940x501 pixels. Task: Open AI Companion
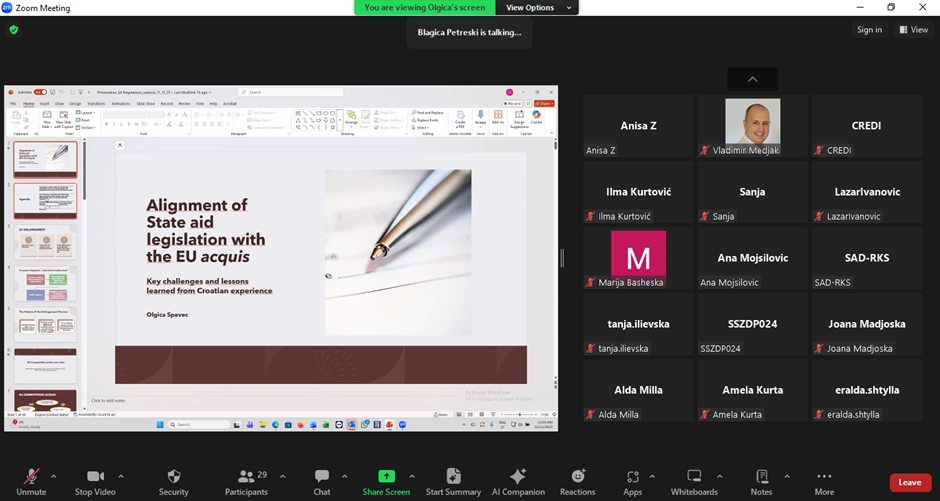point(517,477)
